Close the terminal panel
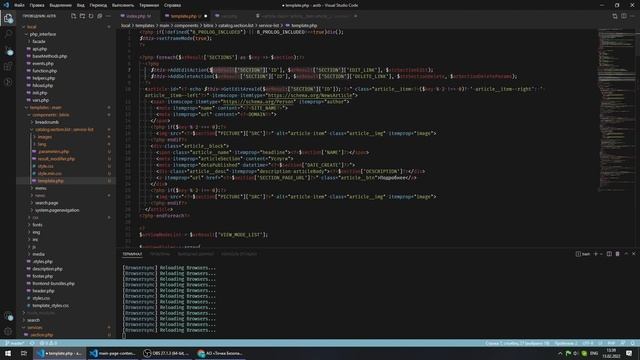The width and height of the screenshot is (640, 360). (x=633, y=254)
